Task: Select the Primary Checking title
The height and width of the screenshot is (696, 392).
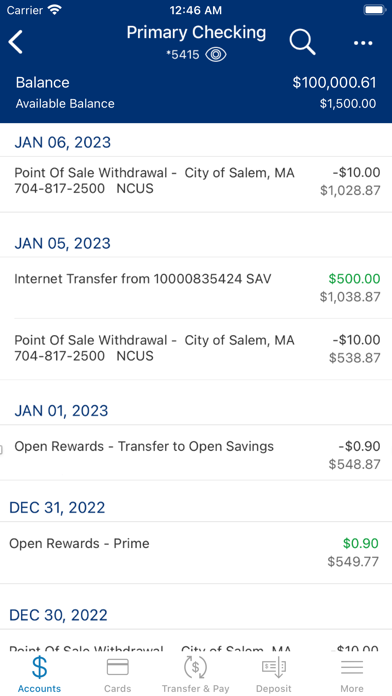Action: point(196,32)
